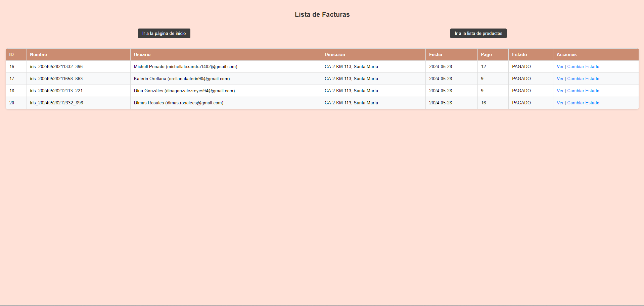Click the Fecha column header
The height and width of the screenshot is (306, 644).
pyautogui.click(x=435, y=54)
